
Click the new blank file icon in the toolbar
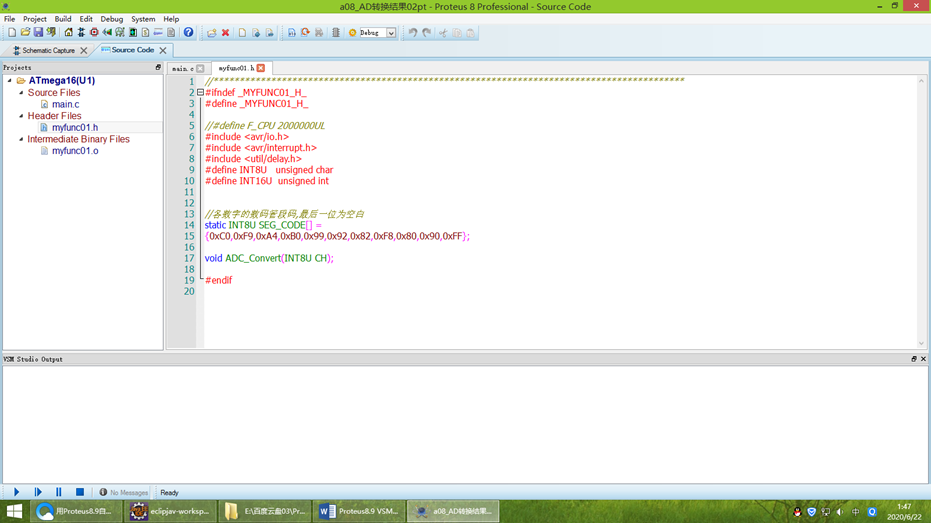click(242, 33)
